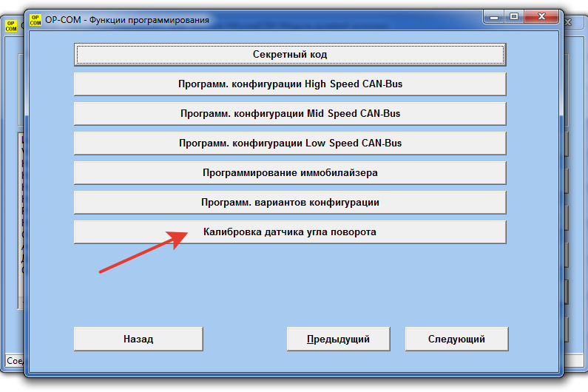Open the Секретный код function
The width and height of the screenshot is (588, 392).
290,55
